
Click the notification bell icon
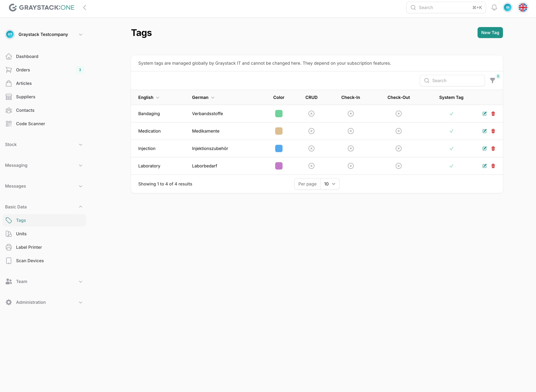(494, 8)
